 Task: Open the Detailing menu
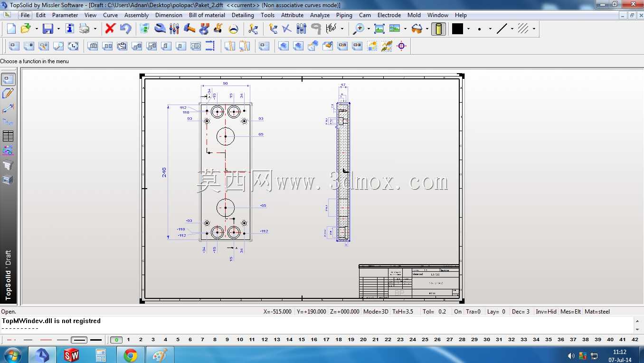(x=243, y=15)
